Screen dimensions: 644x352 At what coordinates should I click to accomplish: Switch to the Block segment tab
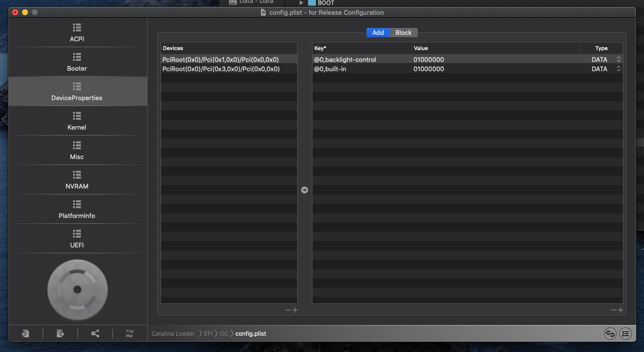click(x=404, y=32)
